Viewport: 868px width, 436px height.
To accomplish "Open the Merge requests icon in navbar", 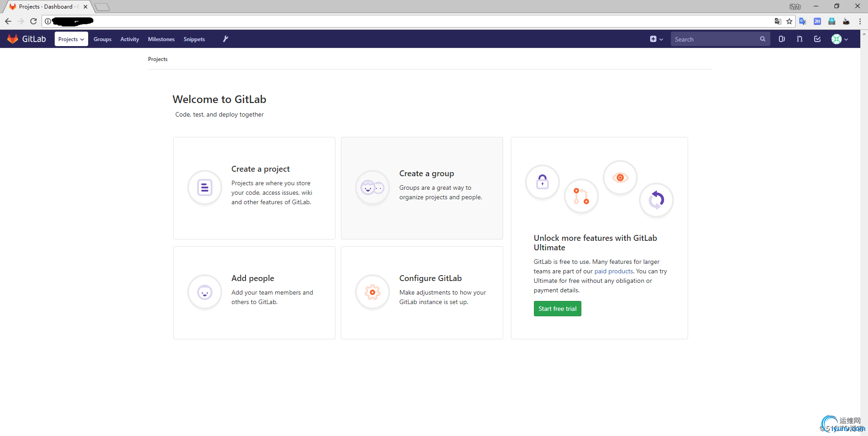I will point(799,39).
